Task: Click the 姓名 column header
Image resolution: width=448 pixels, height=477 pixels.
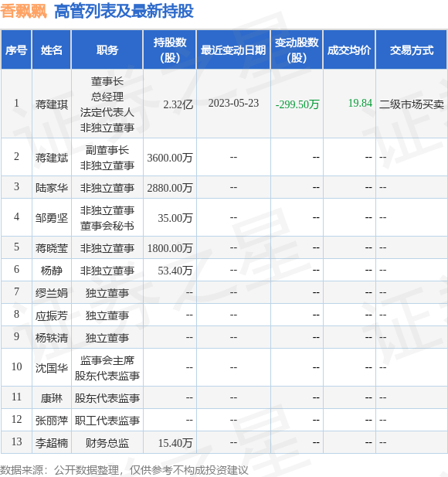Action: (52, 50)
